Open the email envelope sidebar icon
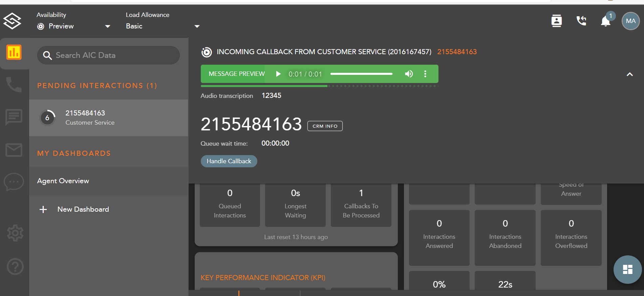644x296 pixels. 14,150
